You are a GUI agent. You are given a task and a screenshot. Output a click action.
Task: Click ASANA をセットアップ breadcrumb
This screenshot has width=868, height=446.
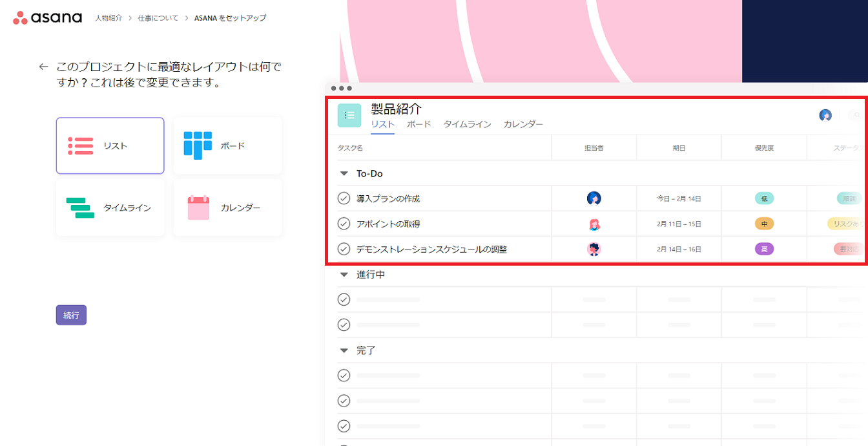tap(230, 18)
